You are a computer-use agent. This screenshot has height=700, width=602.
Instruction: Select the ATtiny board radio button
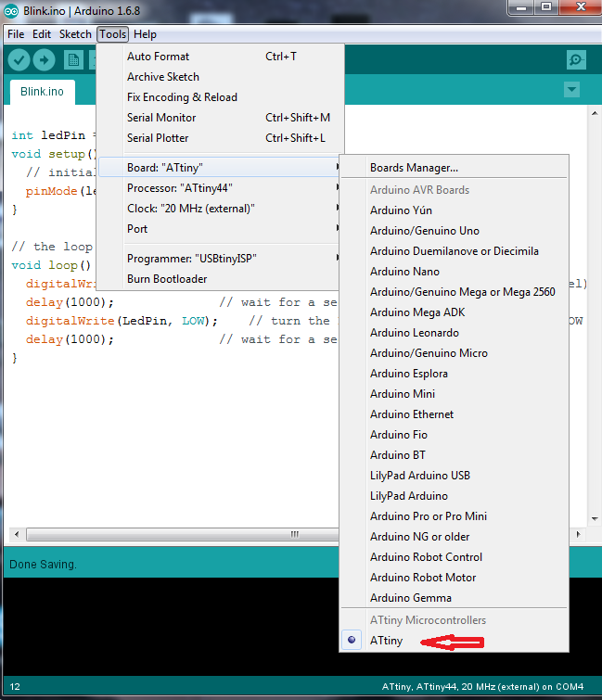pyautogui.click(x=352, y=640)
